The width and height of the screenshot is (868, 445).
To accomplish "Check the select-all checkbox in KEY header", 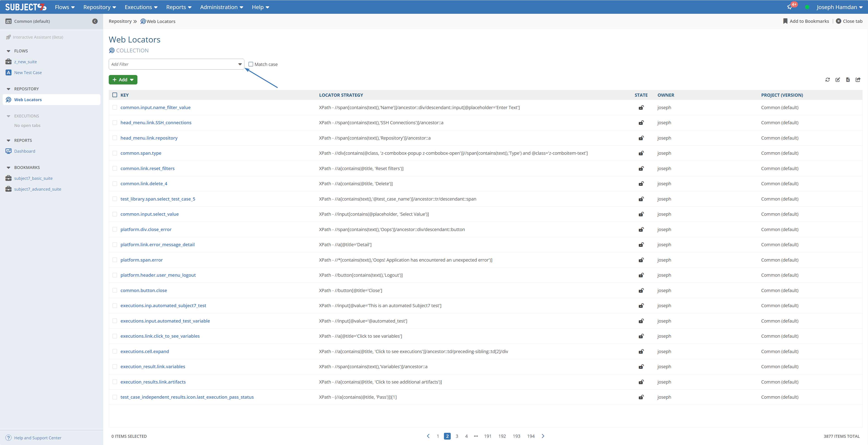I will pyautogui.click(x=115, y=95).
